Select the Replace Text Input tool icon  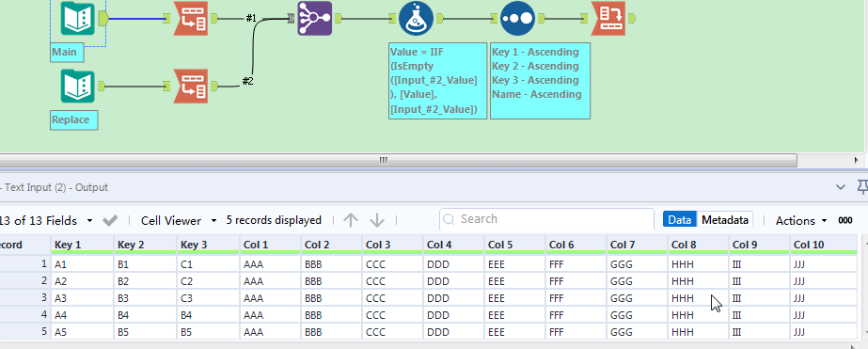[77, 87]
